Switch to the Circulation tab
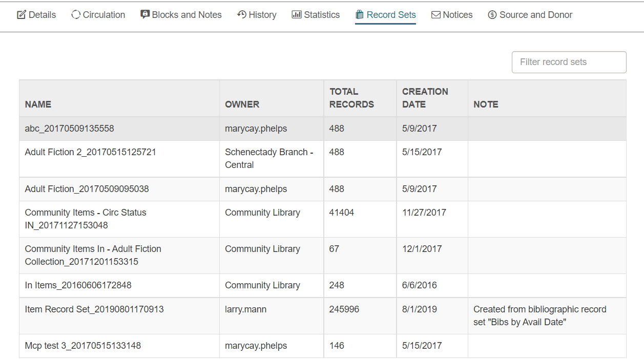 click(102, 14)
